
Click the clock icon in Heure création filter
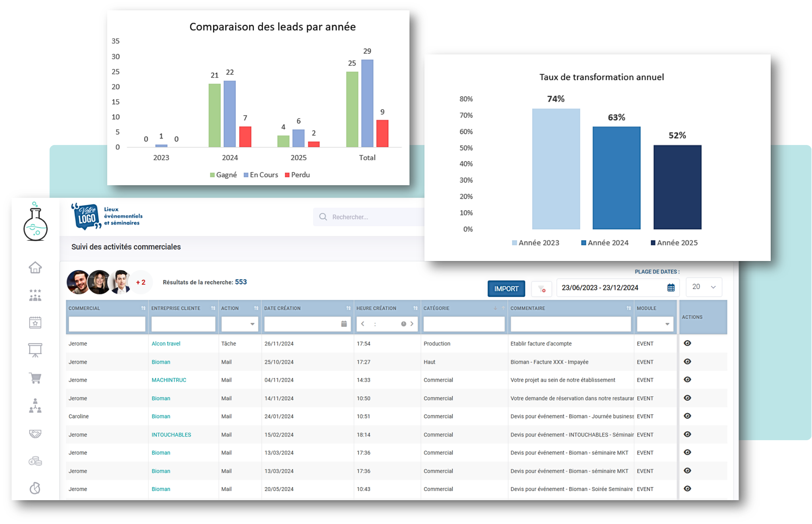[403, 324]
